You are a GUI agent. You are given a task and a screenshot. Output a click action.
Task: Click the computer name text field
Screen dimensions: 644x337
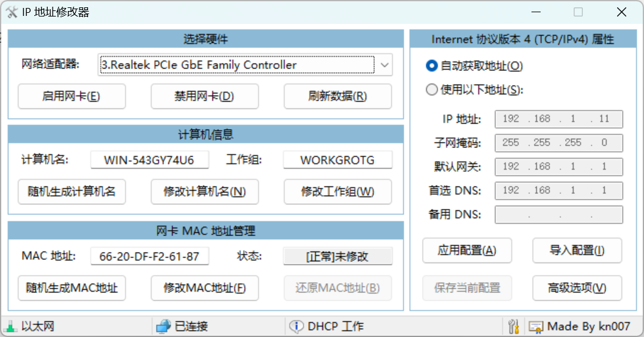[149, 160]
